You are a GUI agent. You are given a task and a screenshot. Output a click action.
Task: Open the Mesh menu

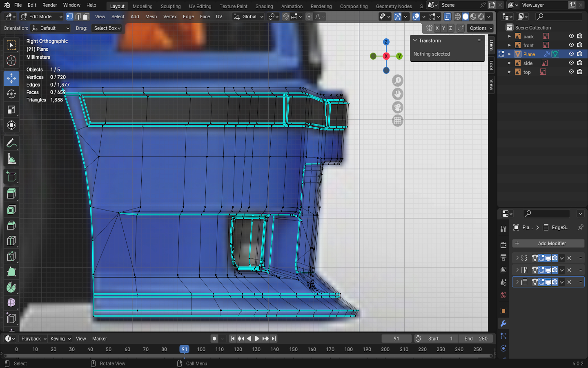pos(151,17)
